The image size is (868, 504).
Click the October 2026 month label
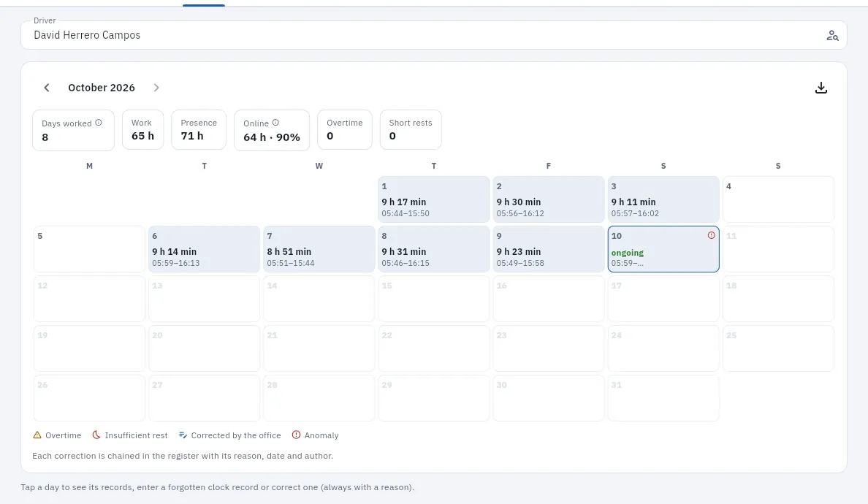[102, 88]
